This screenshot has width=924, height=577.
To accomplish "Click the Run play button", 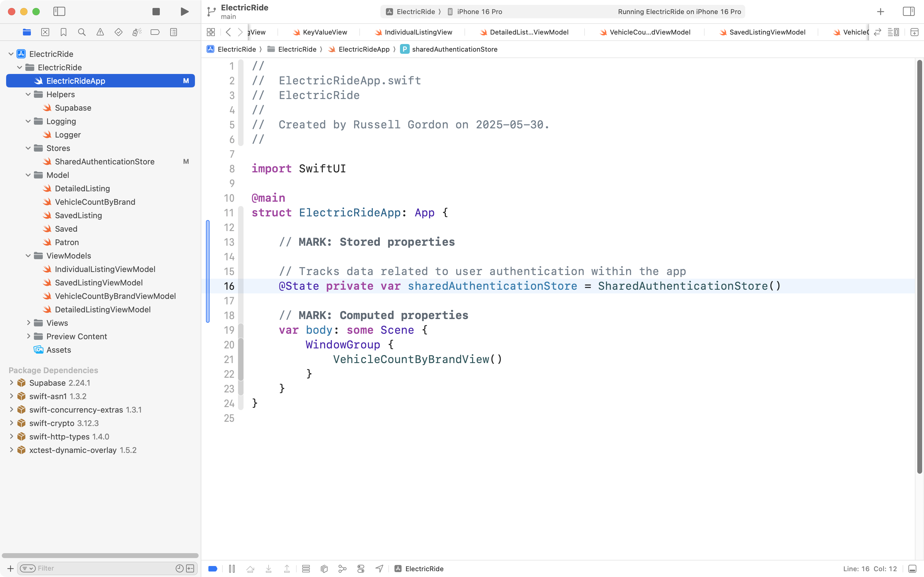I will click(x=184, y=11).
